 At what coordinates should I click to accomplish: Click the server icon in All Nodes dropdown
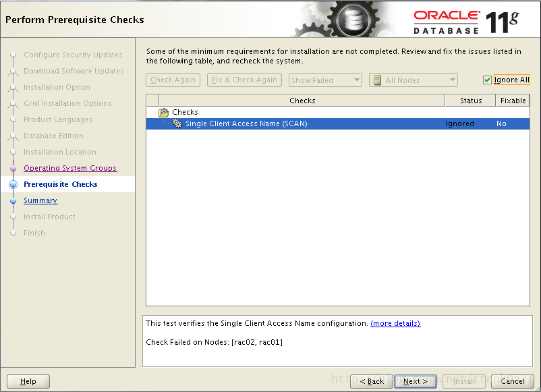pos(377,80)
